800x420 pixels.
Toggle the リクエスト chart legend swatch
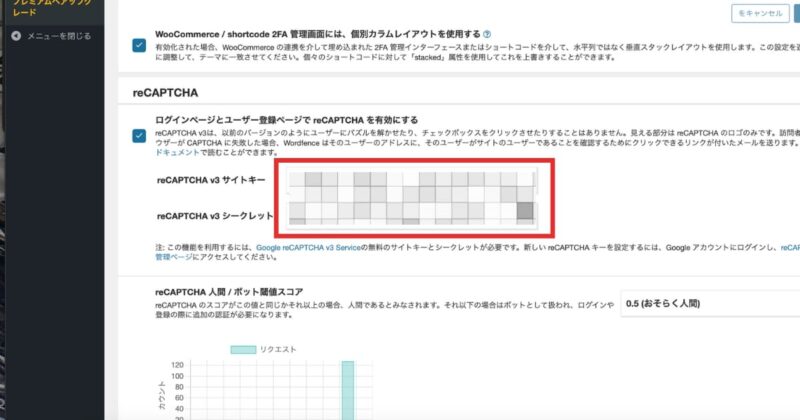(243, 350)
